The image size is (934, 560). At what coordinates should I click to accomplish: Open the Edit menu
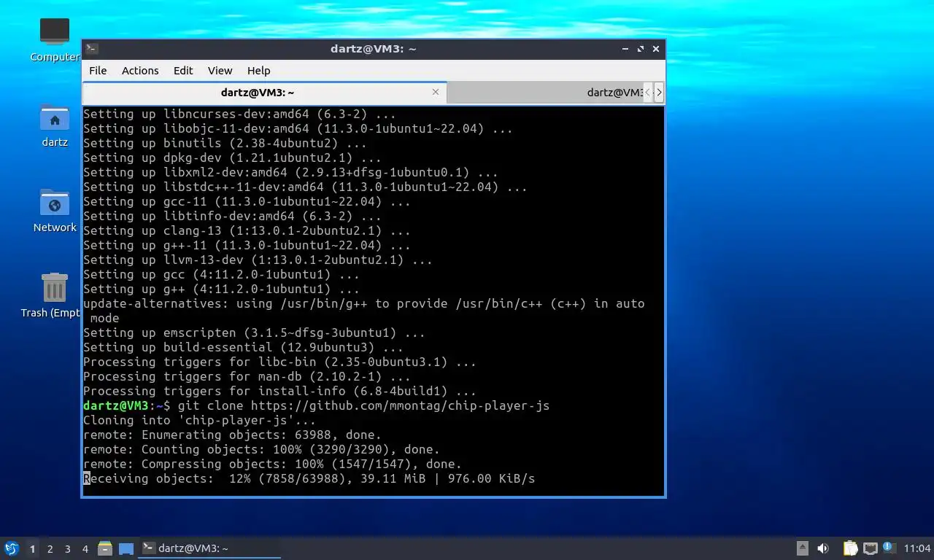(x=183, y=71)
